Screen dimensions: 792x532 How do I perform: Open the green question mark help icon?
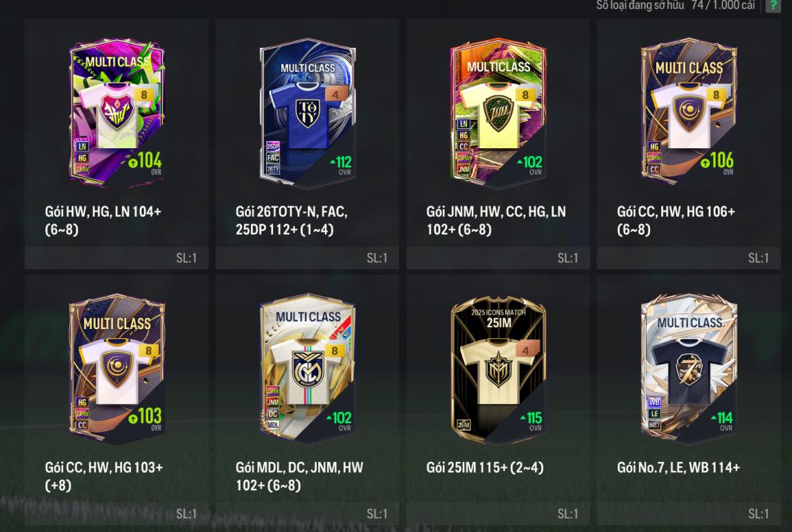[773, 6]
